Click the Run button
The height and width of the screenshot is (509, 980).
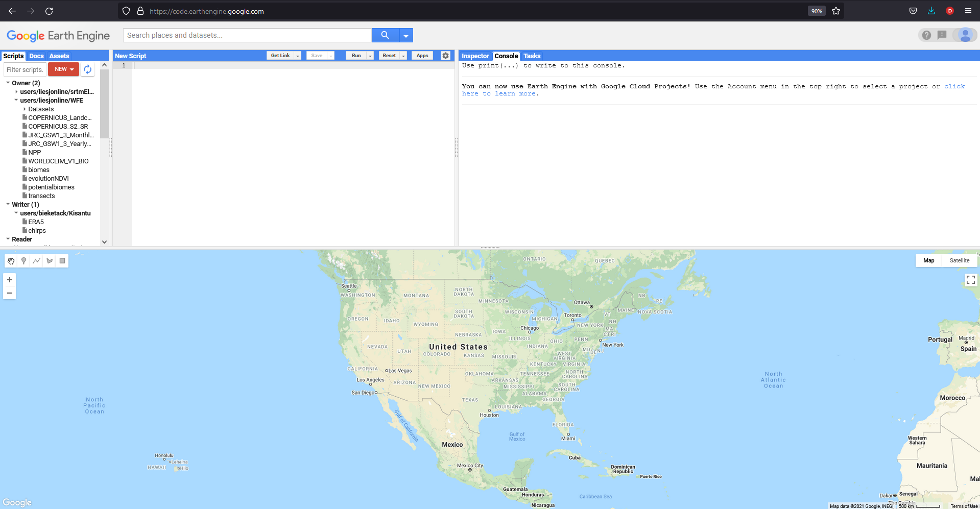pyautogui.click(x=356, y=56)
